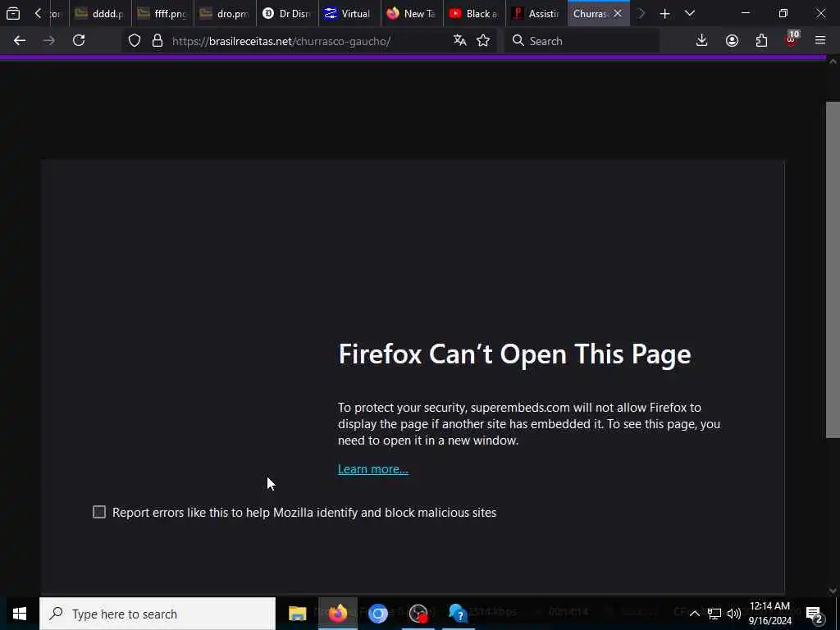Switch to the Virtual tab

coord(349,13)
